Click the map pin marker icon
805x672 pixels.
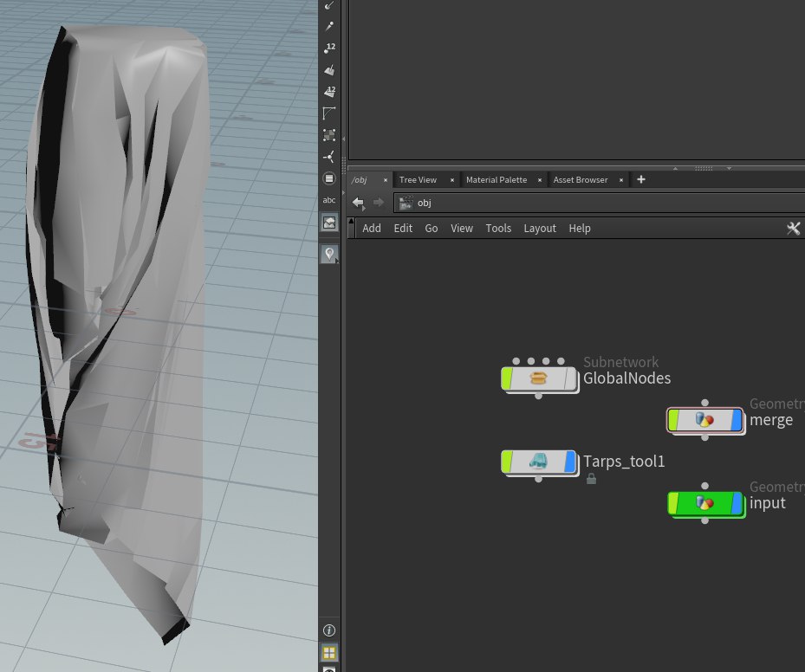pos(329,254)
